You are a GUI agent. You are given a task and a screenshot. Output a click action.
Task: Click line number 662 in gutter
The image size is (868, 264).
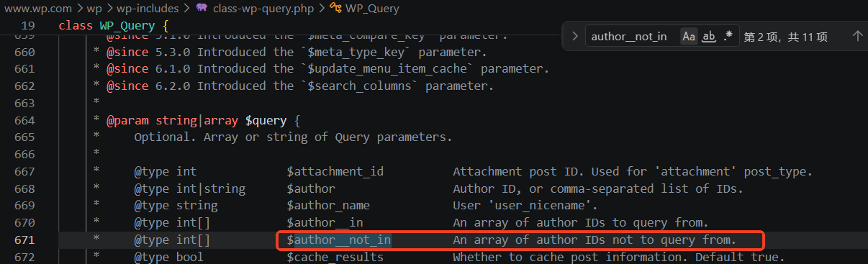click(24, 86)
